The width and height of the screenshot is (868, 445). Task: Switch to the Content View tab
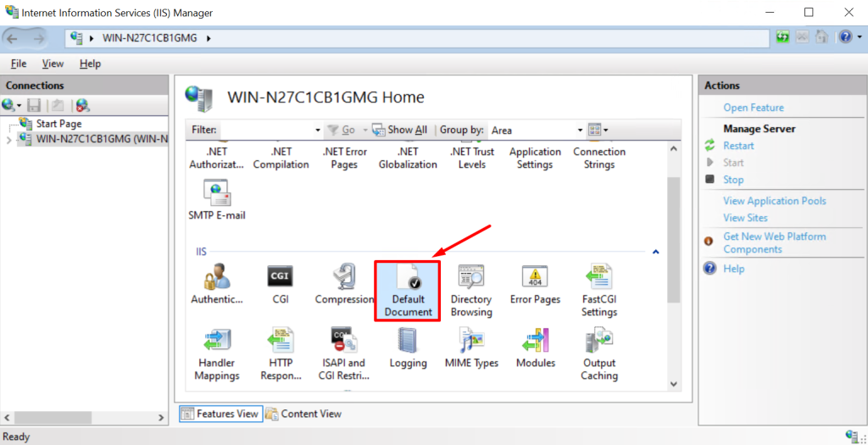coord(303,414)
